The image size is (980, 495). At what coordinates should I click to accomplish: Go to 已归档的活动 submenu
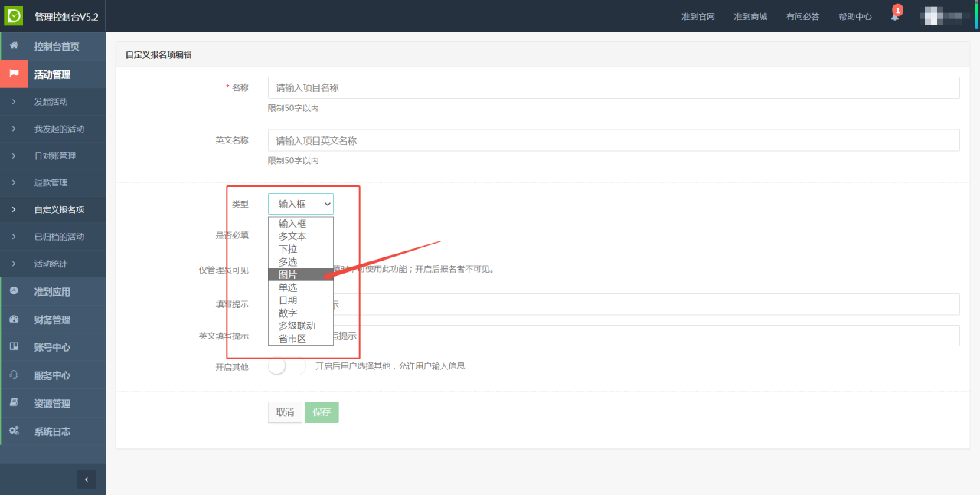coord(59,237)
